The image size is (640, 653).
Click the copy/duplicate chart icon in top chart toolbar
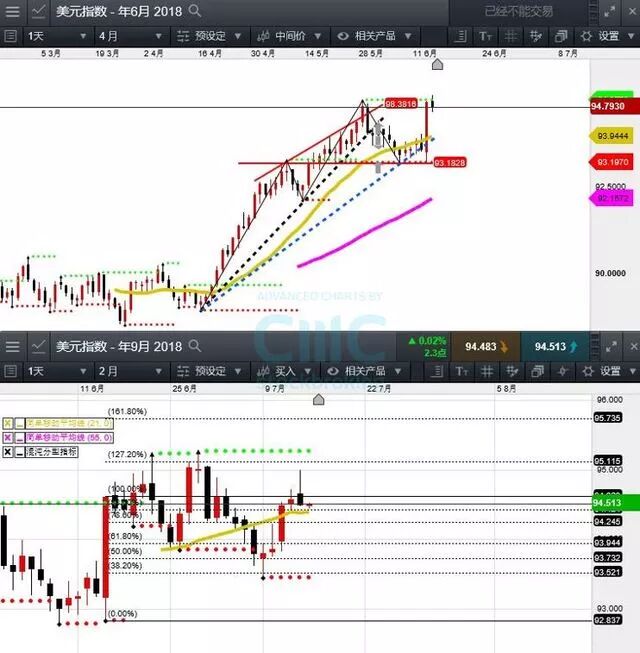pos(561,36)
